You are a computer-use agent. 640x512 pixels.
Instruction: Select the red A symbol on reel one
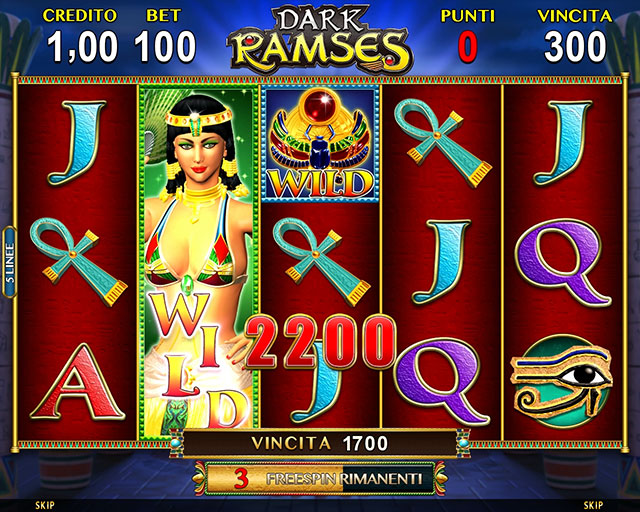pyautogui.click(x=78, y=383)
